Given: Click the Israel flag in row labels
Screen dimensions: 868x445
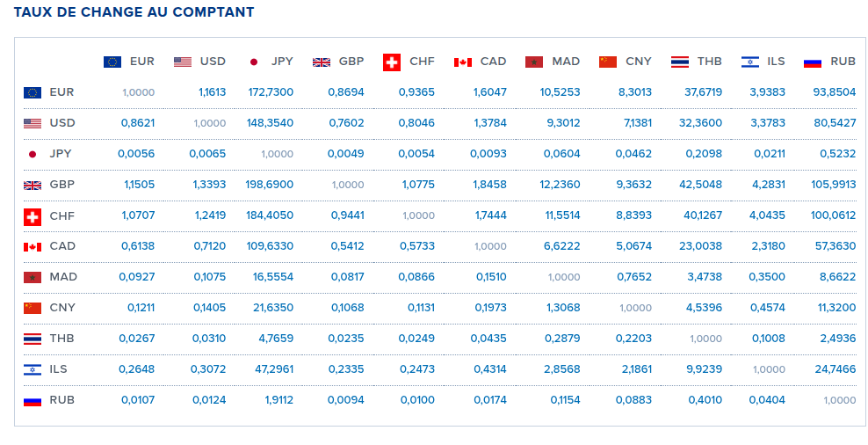Looking at the screenshot, I should pyautogui.click(x=33, y=369).
